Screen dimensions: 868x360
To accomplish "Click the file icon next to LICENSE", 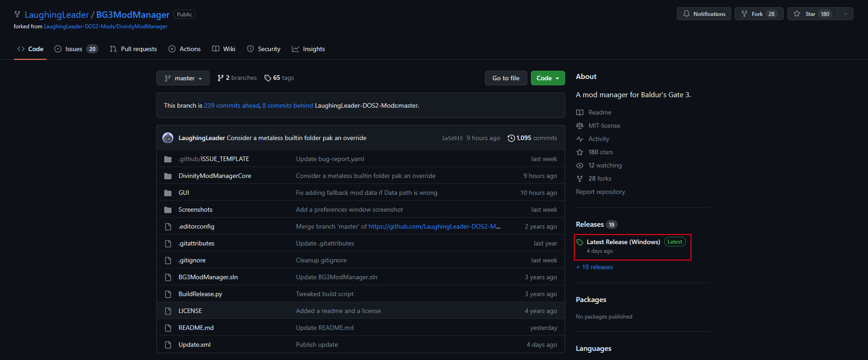I will [x=168, y=311].
